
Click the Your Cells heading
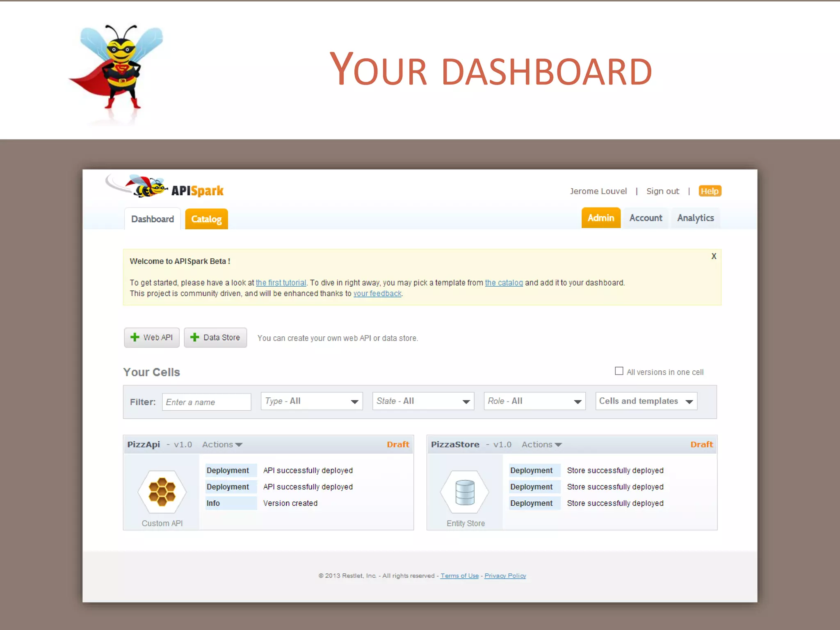[x=151, y=372]
